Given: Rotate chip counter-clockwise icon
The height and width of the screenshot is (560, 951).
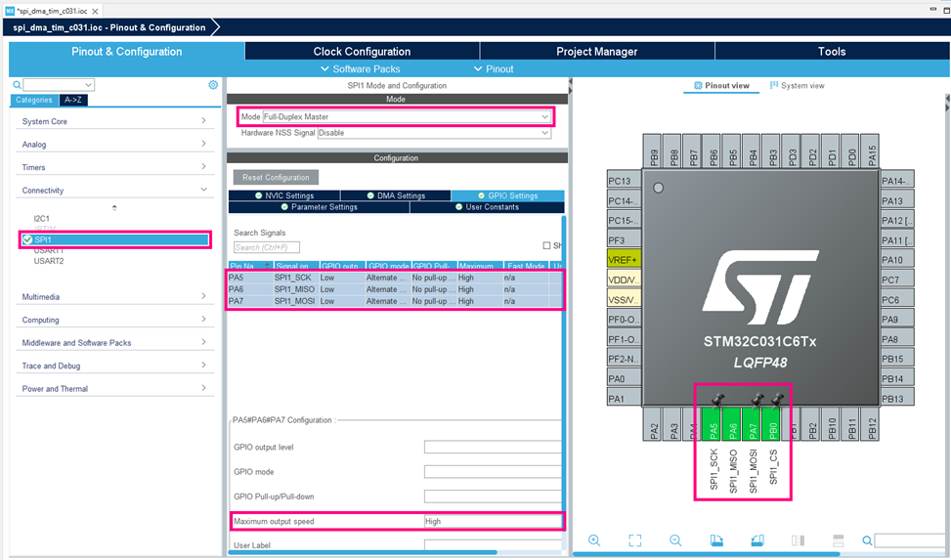Looking at the screenshot, I should click(756, 540).
